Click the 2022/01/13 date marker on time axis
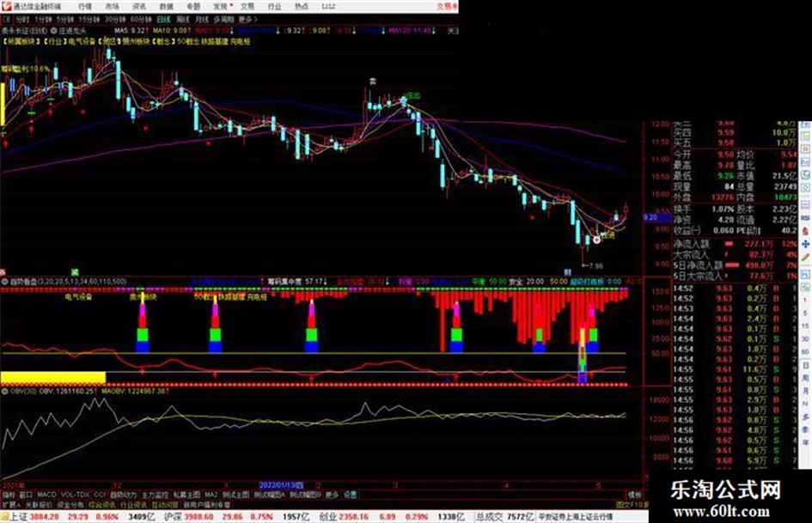Viewport: 812px width, 523px height. pos(281,485)
